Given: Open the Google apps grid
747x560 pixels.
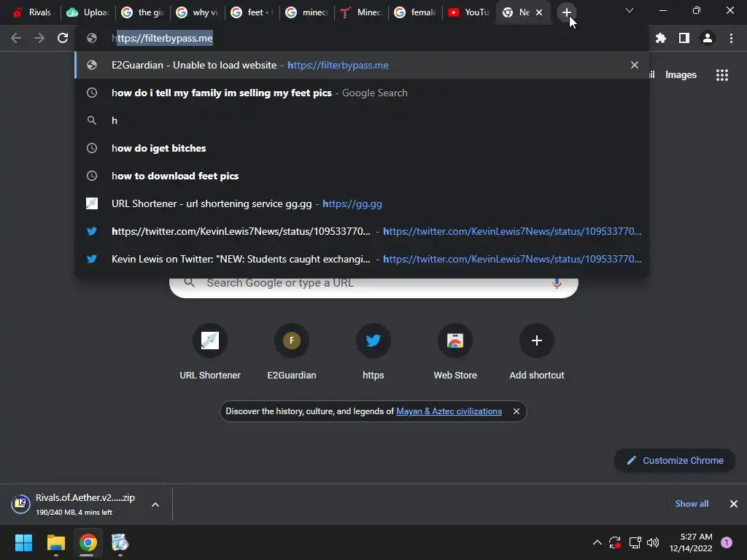Looking at the screenshot, I should coord(721,75).
